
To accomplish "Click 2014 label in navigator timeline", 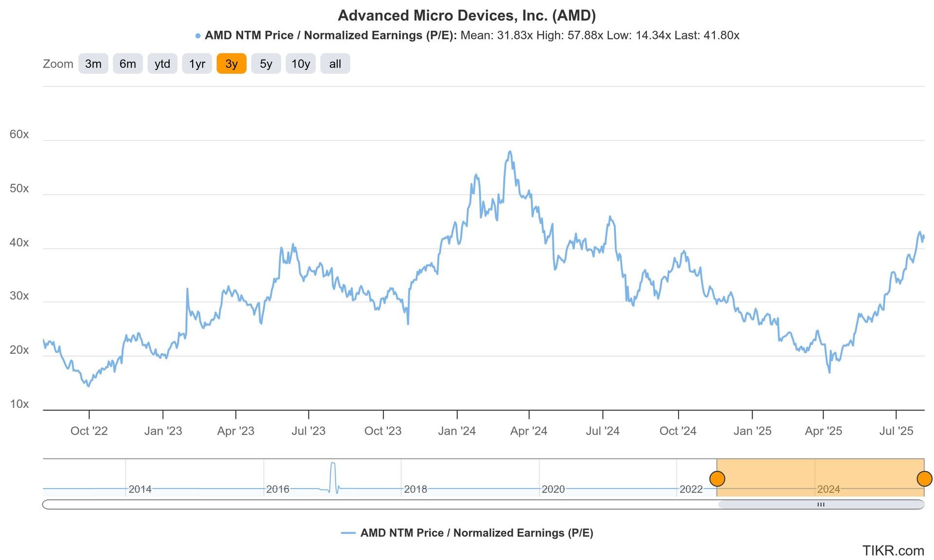I will (x=140, y=489).
